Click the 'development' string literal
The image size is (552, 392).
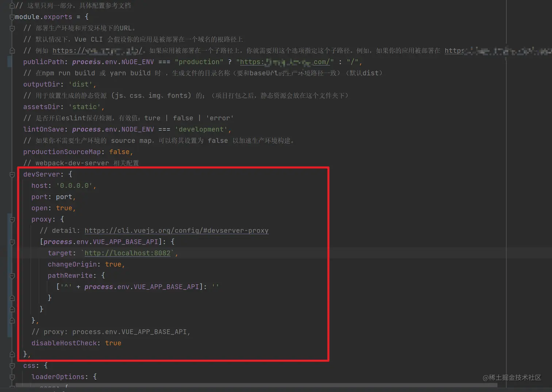201,130
